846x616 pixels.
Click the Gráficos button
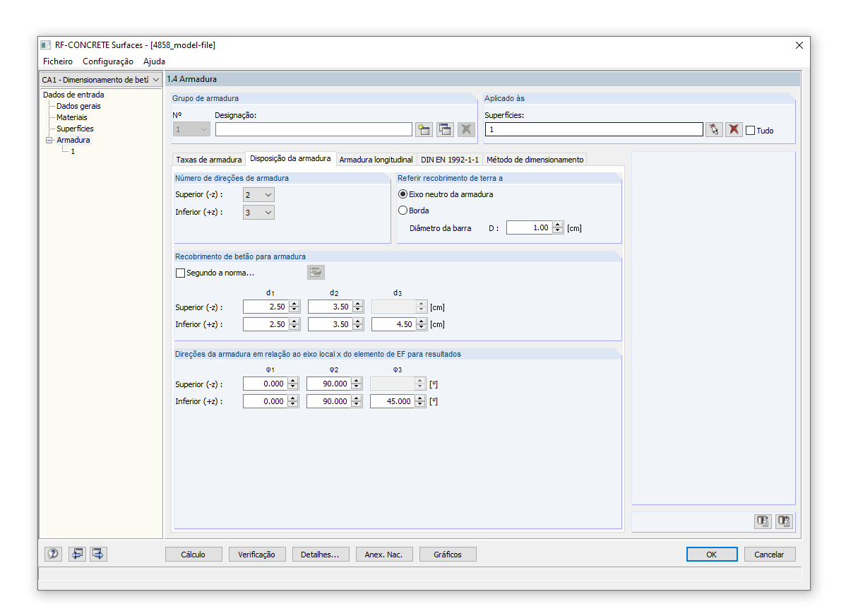pos(448,555)
